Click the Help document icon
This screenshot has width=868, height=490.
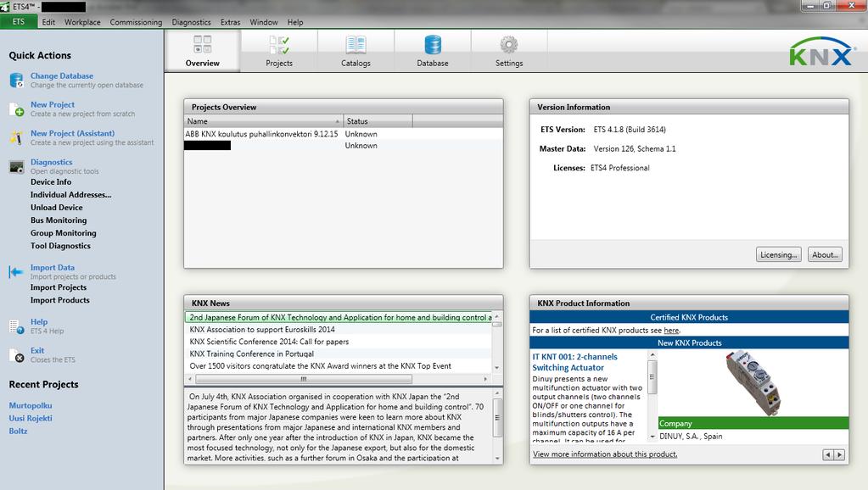coord(17,326)
